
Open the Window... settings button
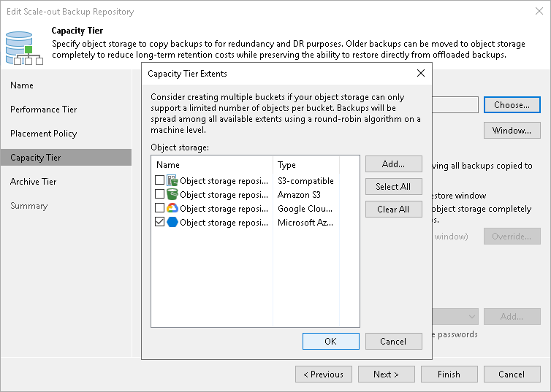pyautogui.click(x=512, y=130)
